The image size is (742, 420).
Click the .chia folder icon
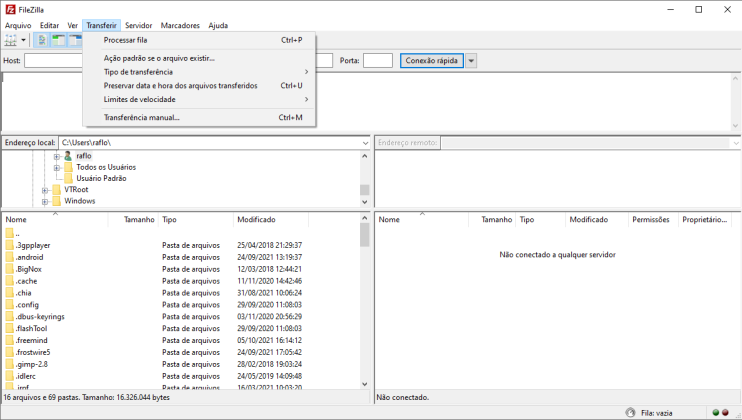[x=9, y=293]
